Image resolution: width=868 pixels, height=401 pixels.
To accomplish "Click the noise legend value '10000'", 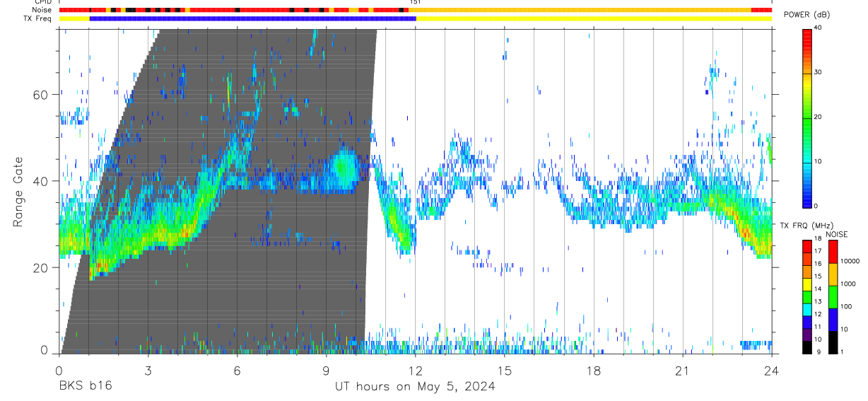I will pos(850,262).
